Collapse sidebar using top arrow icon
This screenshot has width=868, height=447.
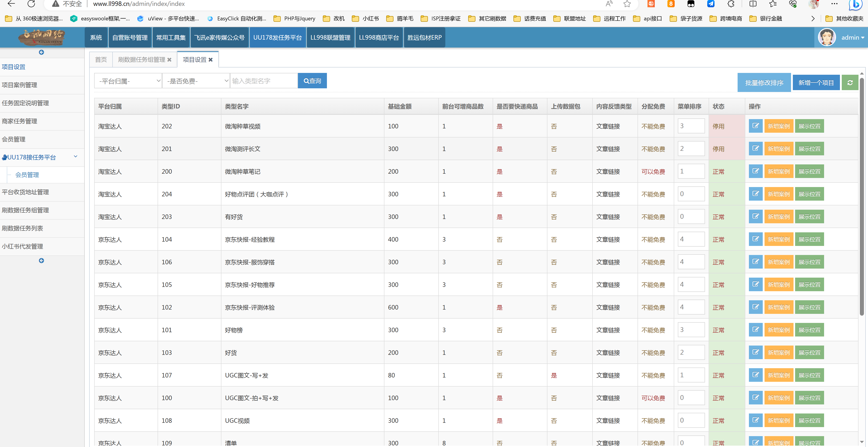tap(41, 52)
